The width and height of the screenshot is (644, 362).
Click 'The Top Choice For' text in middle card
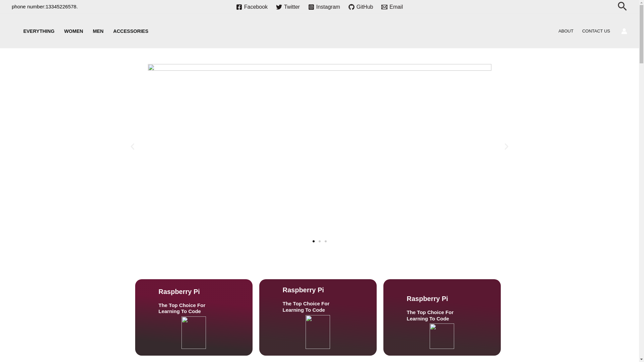(x=306, y=304)
